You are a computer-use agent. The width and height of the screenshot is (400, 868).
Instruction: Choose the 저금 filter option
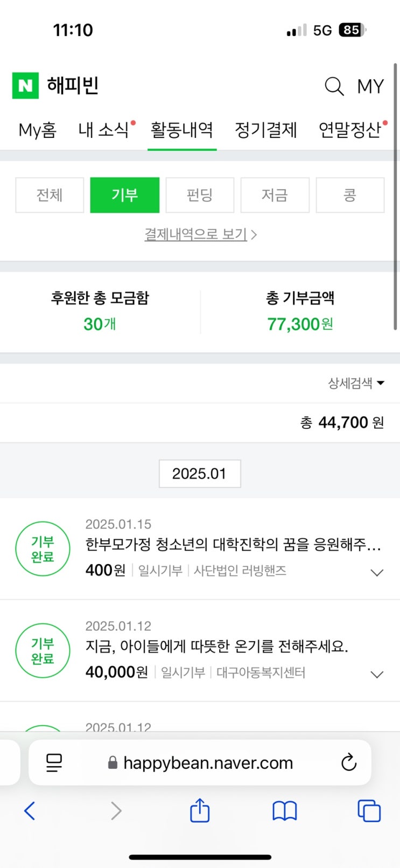coord(275,195)
